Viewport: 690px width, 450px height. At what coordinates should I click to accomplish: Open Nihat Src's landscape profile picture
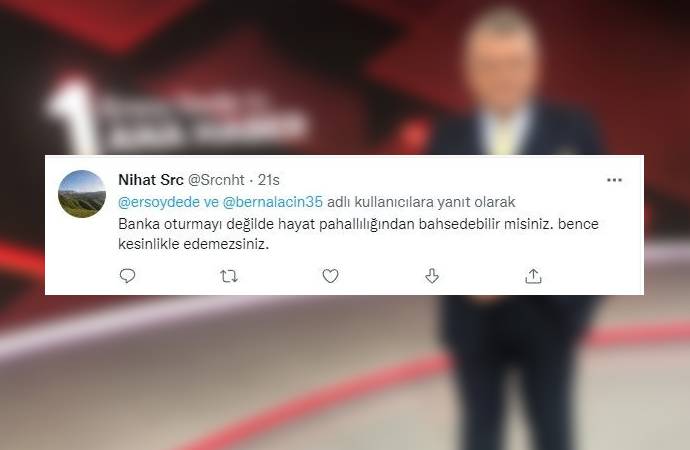pos(82,194)
